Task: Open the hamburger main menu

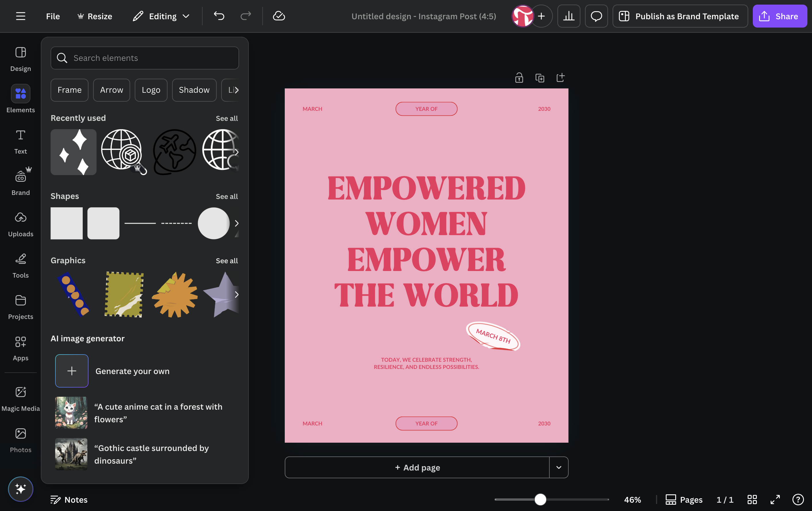Action: [21, 16]
